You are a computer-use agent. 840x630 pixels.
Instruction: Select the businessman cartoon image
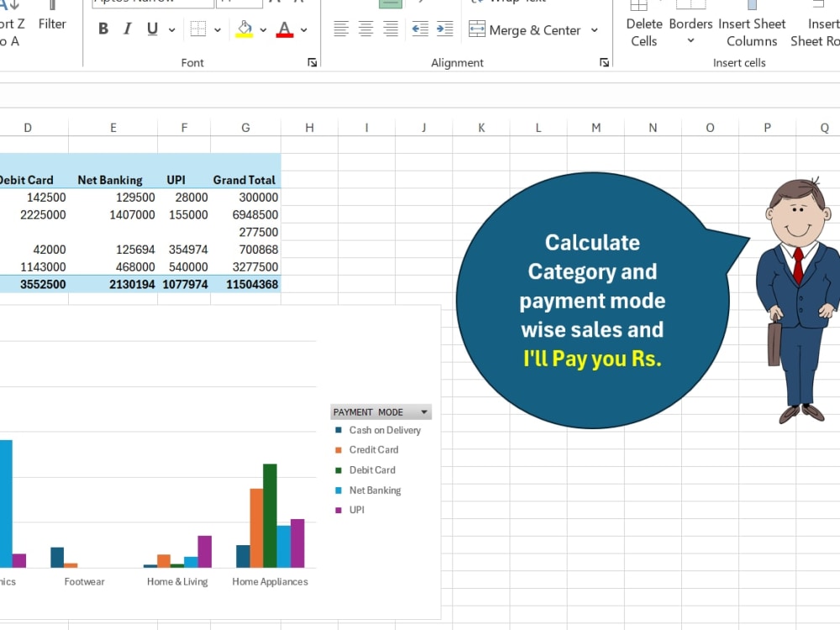(798, 300)
